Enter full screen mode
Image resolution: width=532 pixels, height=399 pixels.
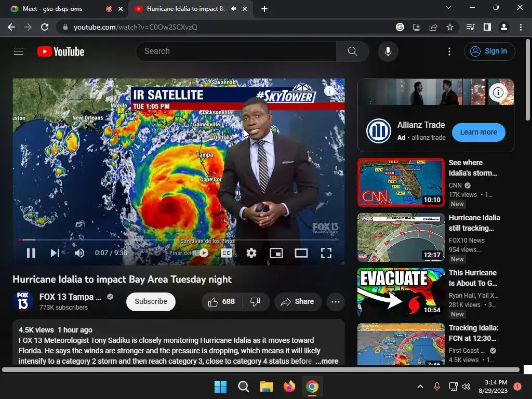[326, 253]
